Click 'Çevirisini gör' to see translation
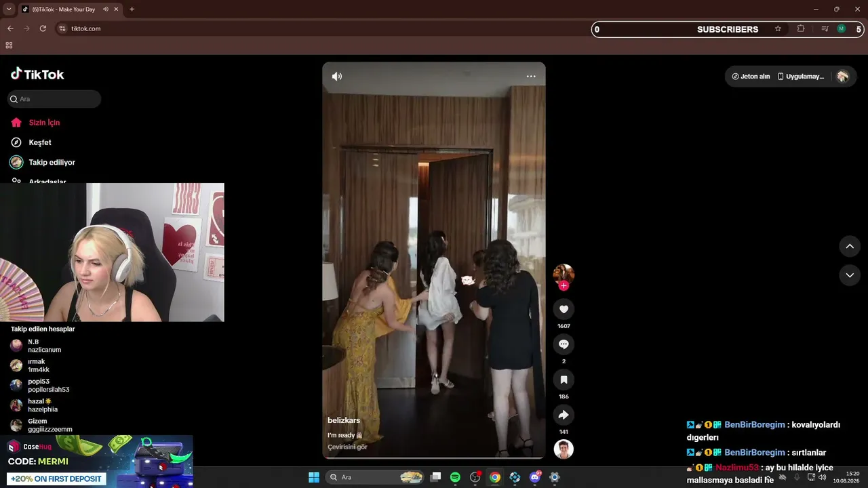The height and width of the screenshot is (488, 868). pos(347,447)
